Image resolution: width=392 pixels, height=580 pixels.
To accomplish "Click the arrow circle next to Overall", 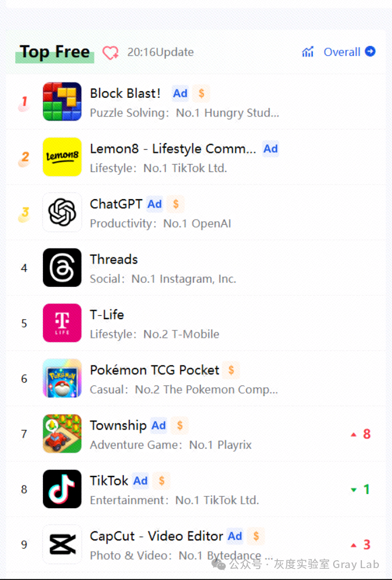I will coord(371,51).
